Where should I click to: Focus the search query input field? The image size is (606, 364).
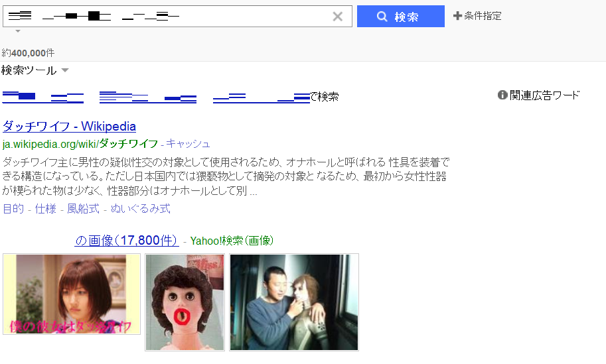coord(166,17)
